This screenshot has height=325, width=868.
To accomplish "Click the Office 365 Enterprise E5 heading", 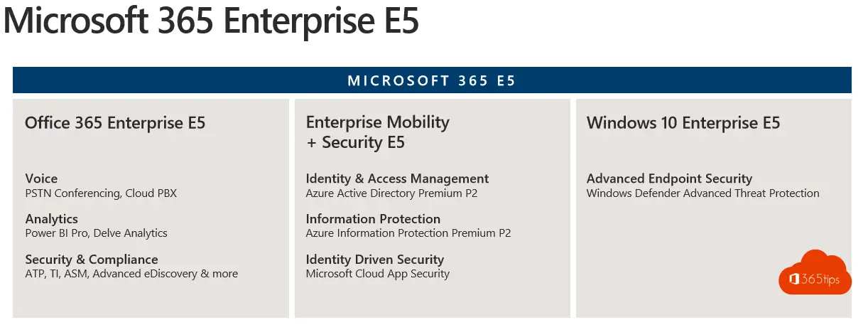I will [115, 123].
